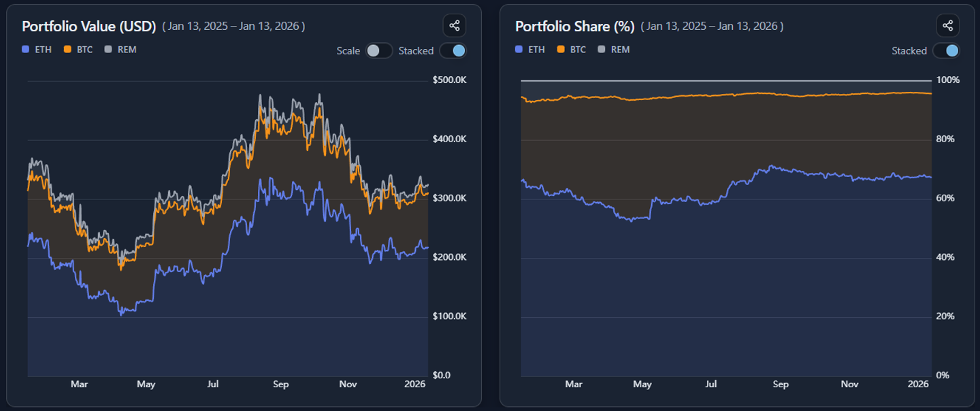Click the Sep label on Portfolio Value axis

(280, 384)
